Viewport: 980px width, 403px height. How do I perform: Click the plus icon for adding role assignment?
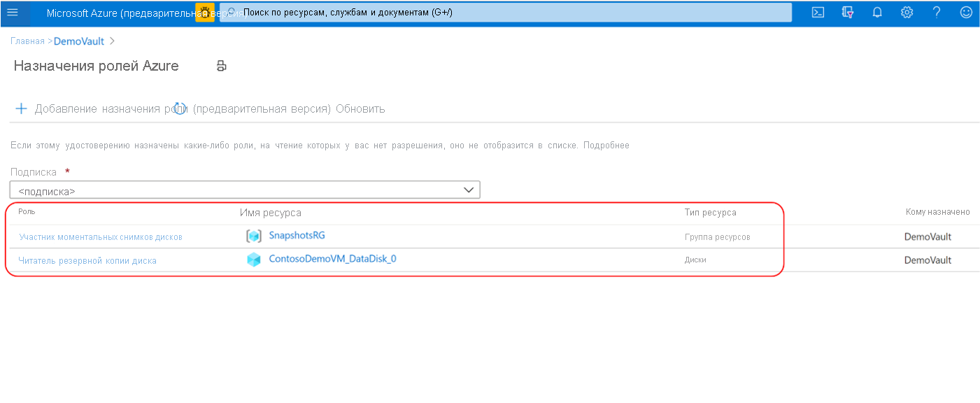[x=21, y=108]
